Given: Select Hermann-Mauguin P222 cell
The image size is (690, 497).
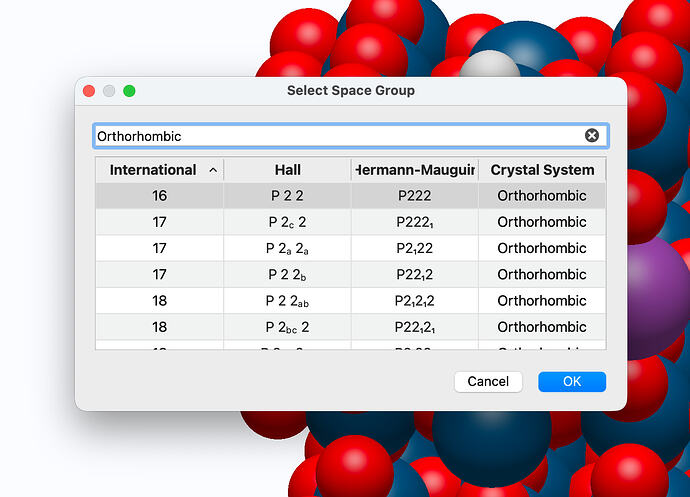Looking at the screenshot, I should [415, 195].
